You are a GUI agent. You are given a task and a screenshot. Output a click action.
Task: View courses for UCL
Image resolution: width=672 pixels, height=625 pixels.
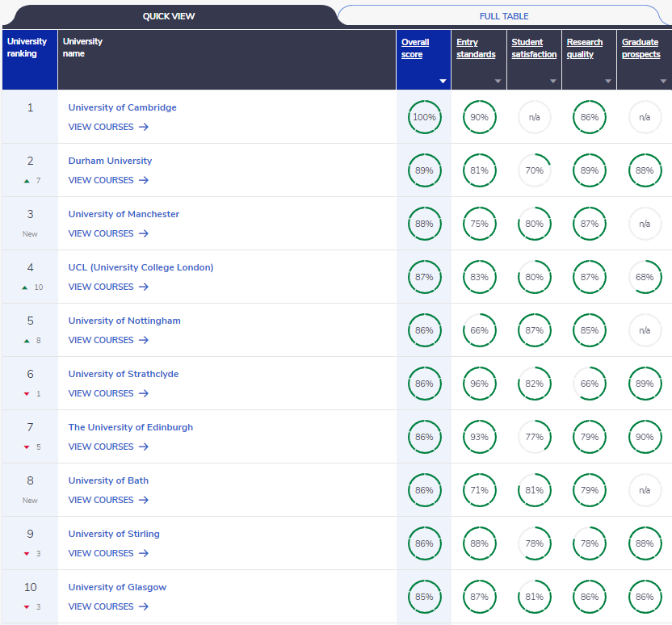pyautogui.click(x=108, y=287)
